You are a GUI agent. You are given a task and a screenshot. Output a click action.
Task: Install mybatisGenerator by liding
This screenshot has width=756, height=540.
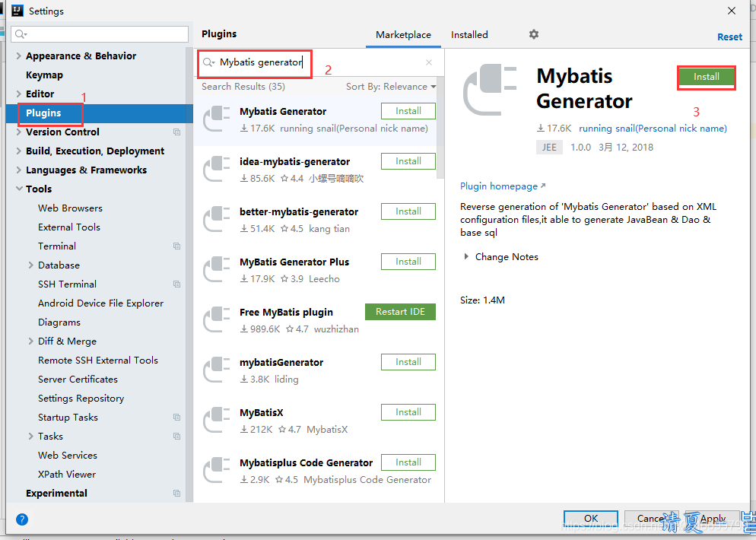click(408, 361)
